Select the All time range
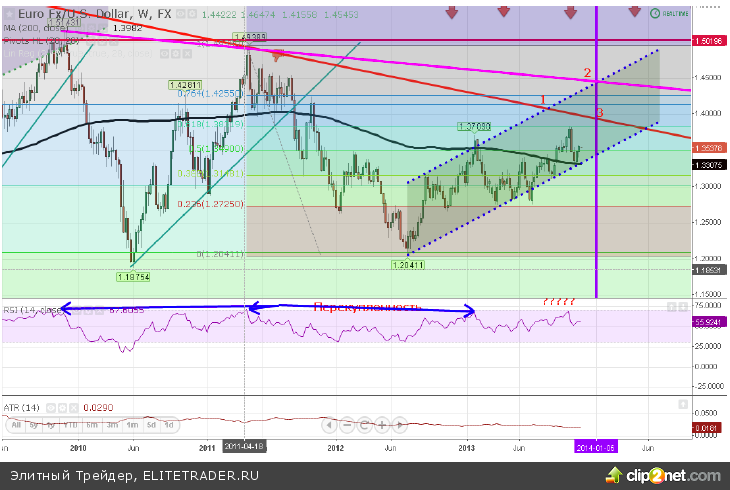 [x=15, y=425]
